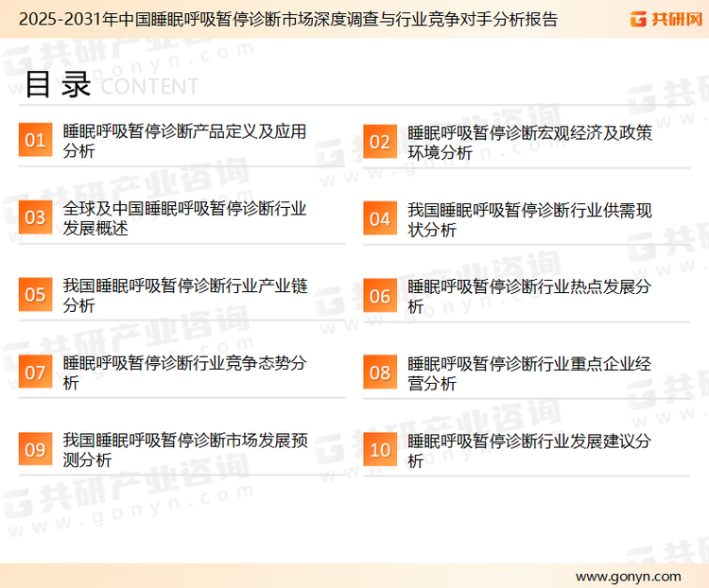
Task: Open chapter 睡眠呼吸暂停诊断宏观经济及政策环境分析
Action: pos(529,143)
